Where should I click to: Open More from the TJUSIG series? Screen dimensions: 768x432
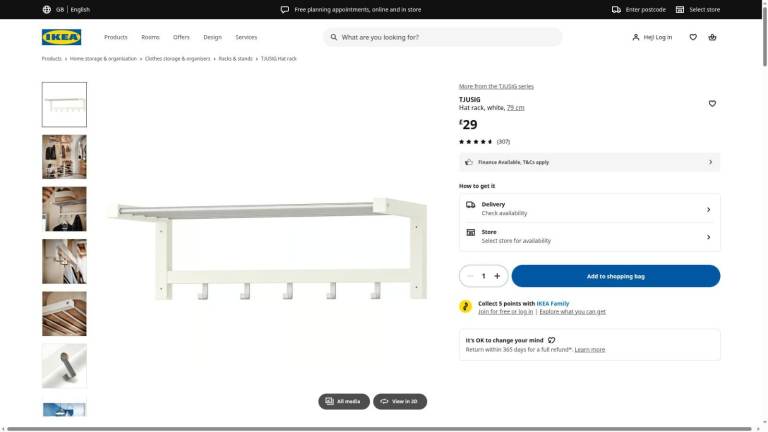(496, 86)
